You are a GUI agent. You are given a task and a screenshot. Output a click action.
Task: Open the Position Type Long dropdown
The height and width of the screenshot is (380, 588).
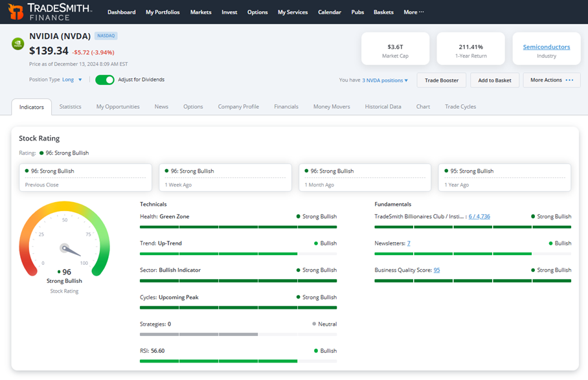pyautogui.click(x=72, y=80)
